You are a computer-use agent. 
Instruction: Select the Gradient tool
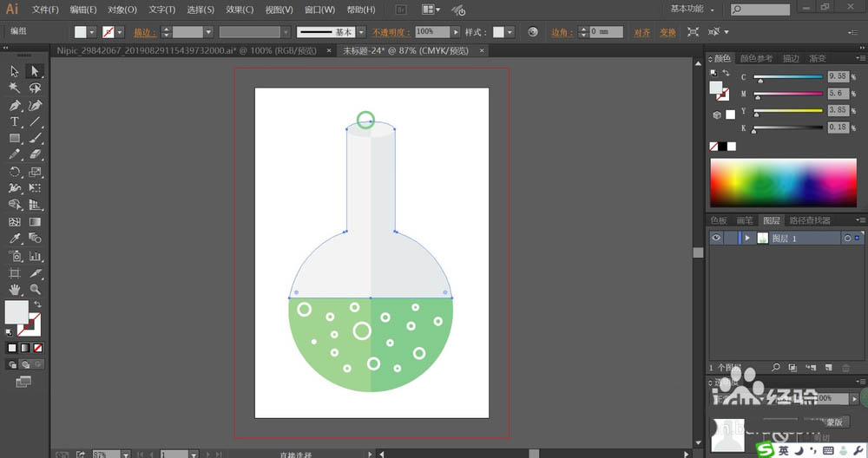tap(35, 222)
